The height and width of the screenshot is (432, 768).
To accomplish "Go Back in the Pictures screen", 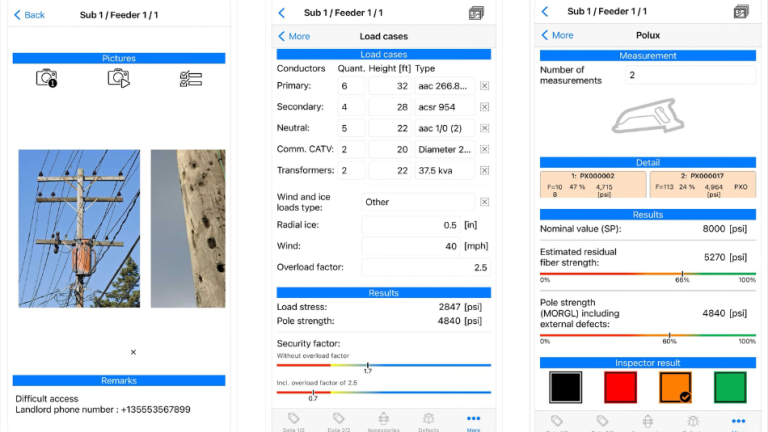I will point(29,15).
